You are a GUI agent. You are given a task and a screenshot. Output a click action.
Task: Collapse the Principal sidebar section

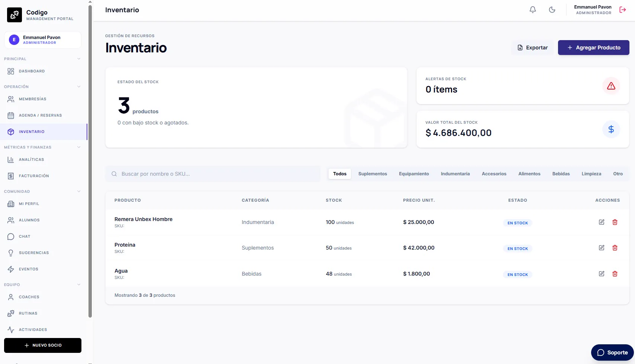79,59
